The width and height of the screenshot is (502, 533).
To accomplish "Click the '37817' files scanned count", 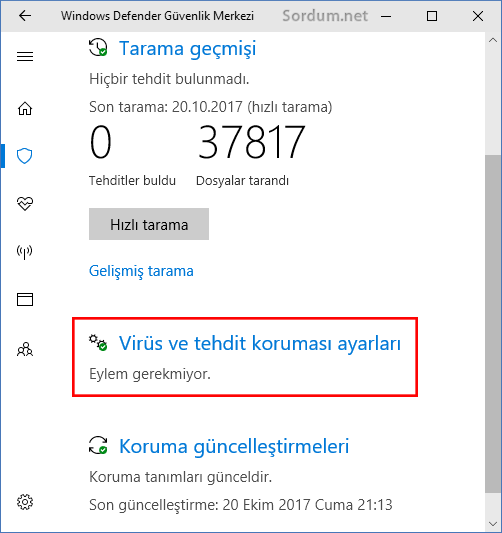I will [251, 142].
